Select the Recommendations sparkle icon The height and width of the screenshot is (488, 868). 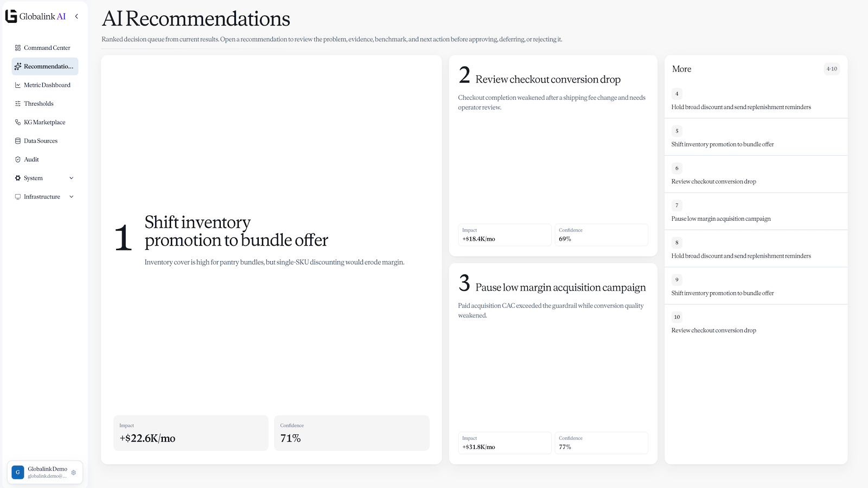(18, 66)
